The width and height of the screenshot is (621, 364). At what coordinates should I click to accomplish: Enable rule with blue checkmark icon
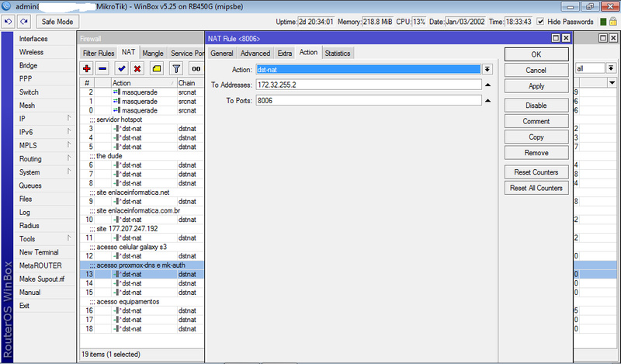(x=122, y=68)
